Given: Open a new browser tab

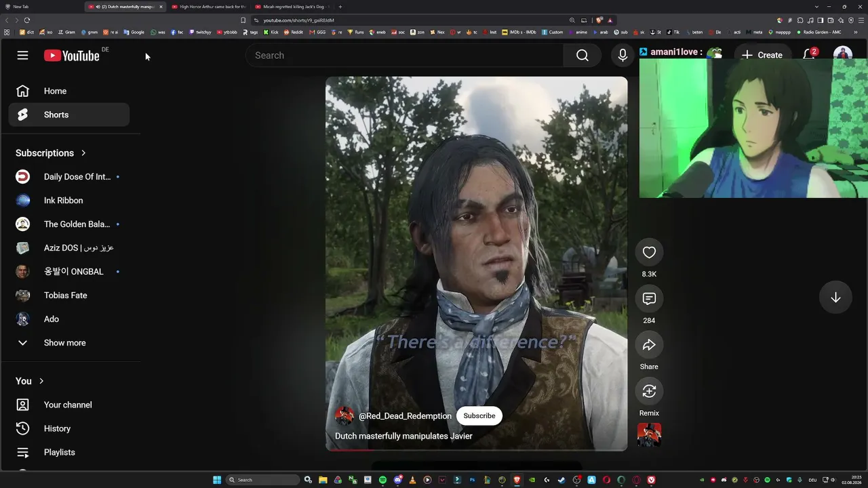Looking at the screenshot, I should point(340,7).
